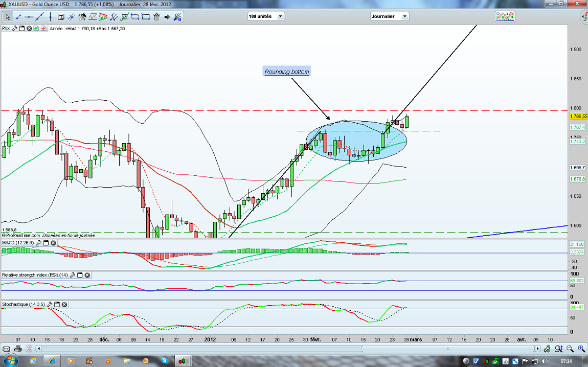Maximize the RSI indicator panel

coord(80,275)
